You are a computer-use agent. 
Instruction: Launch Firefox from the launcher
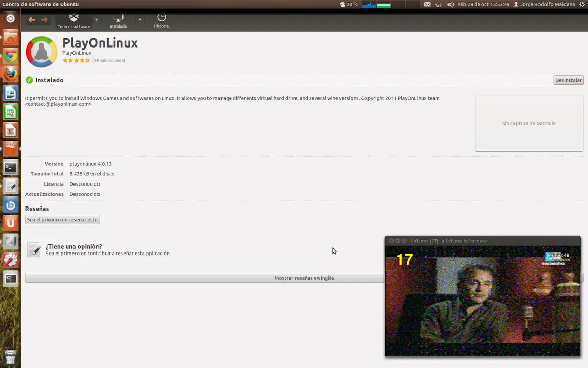(x=11, y=74)
